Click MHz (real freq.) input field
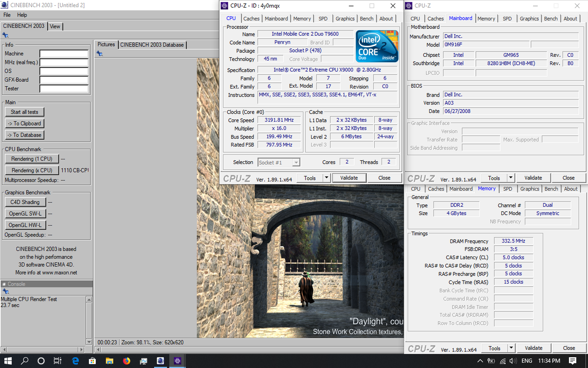Screen dimensions: 588x368 pos(64,62)
